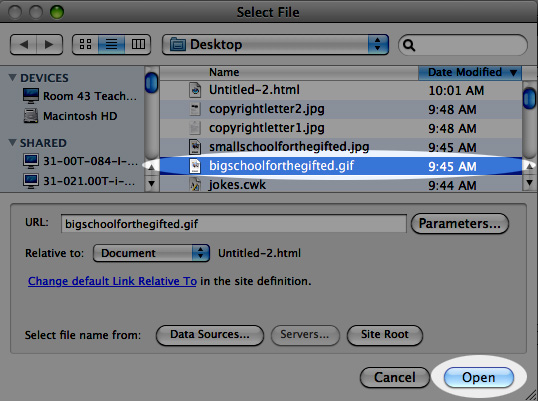Open the Desktop folder location dropdown

click(x=275, y=45)
